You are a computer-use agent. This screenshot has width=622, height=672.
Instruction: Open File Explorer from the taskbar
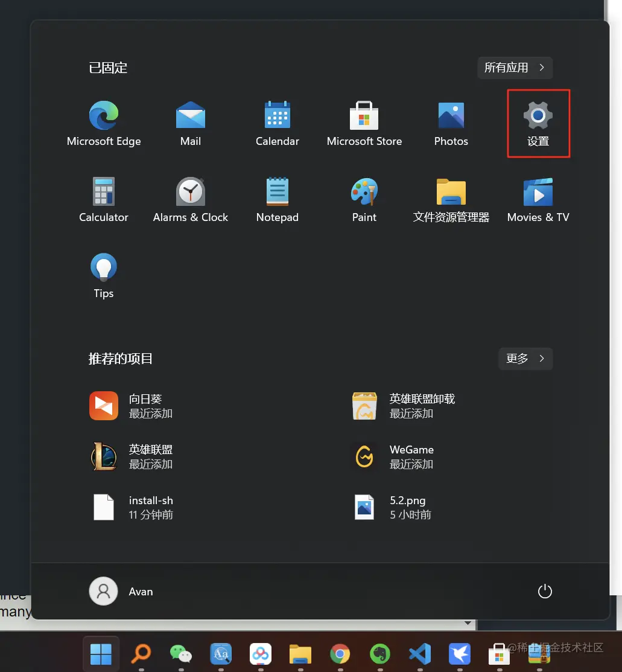click(300, 654)
